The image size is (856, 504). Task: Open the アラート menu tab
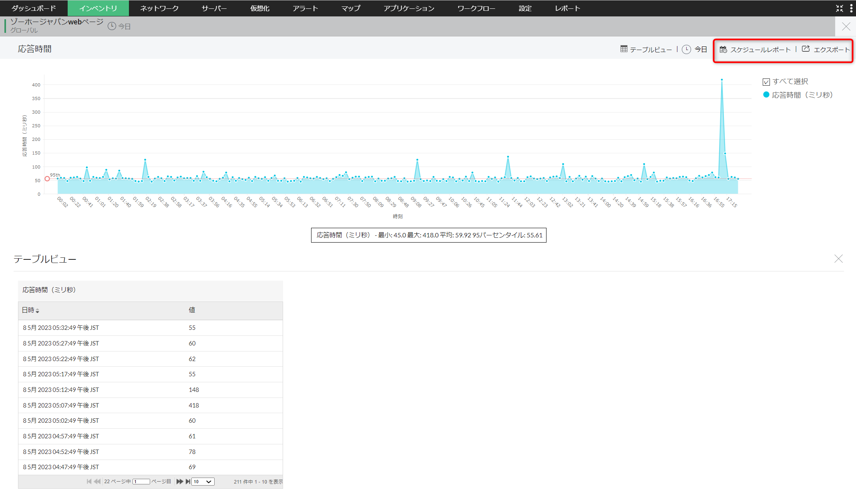coord(305,8)
